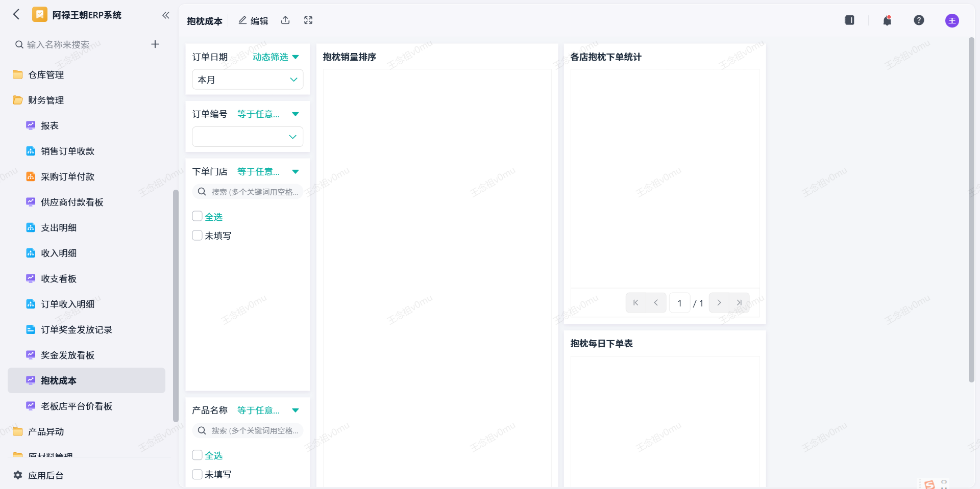Click the 阿禄王朝ERP系统 app logo
The width and height of the screenshot is (980, 489).
39,14
